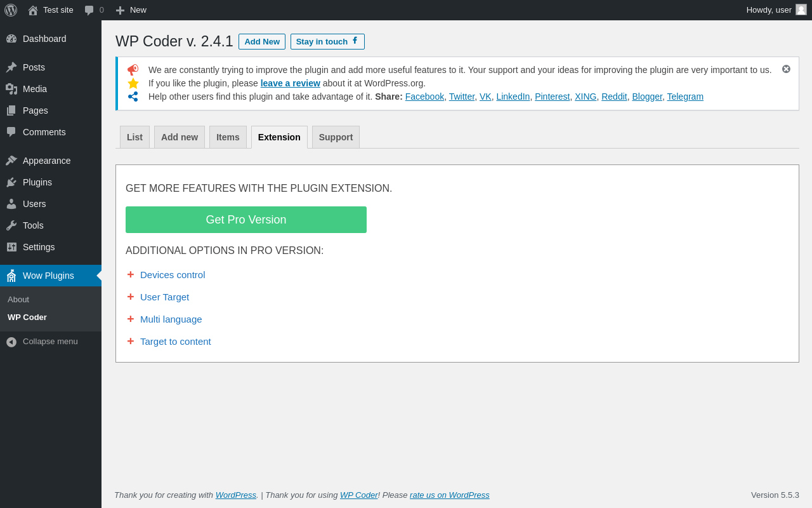
Task: Click the yellow star icon in notice
Action: coord(133,83)
